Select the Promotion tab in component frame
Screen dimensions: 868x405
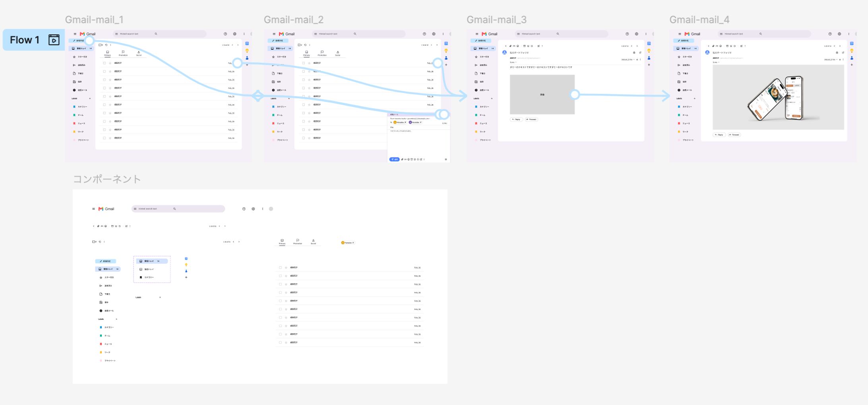[x=298, y=241]
